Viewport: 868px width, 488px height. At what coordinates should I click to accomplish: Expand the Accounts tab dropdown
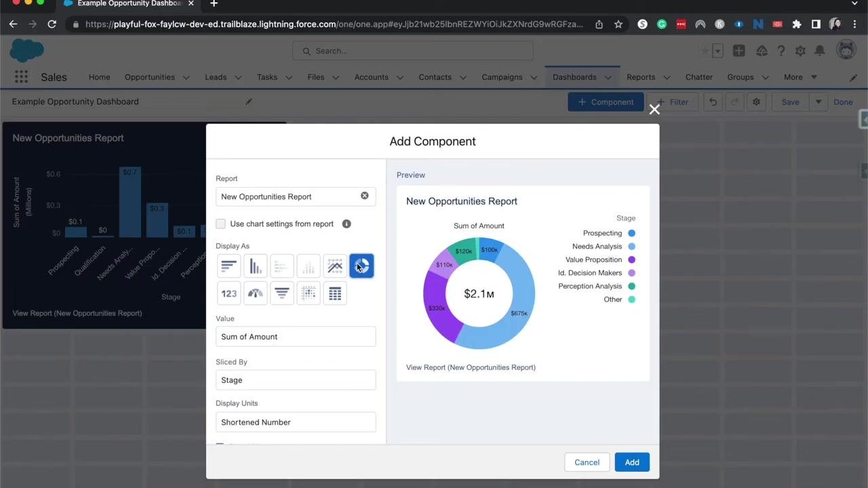(400, 77)
